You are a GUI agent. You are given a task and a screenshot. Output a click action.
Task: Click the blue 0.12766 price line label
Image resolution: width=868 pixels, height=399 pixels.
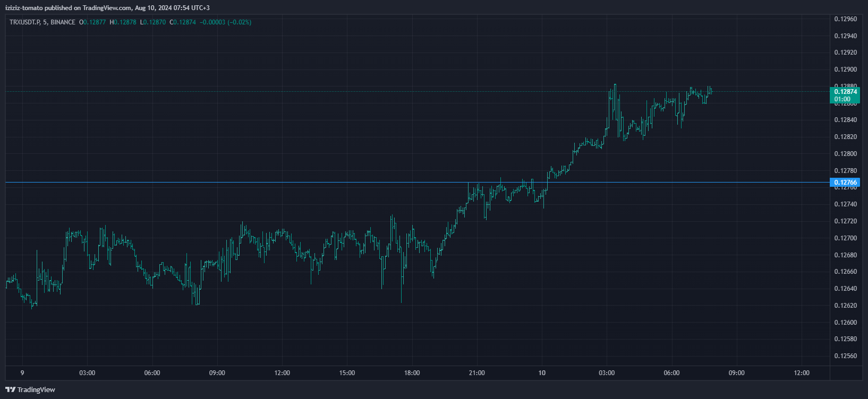click(845, 183)
